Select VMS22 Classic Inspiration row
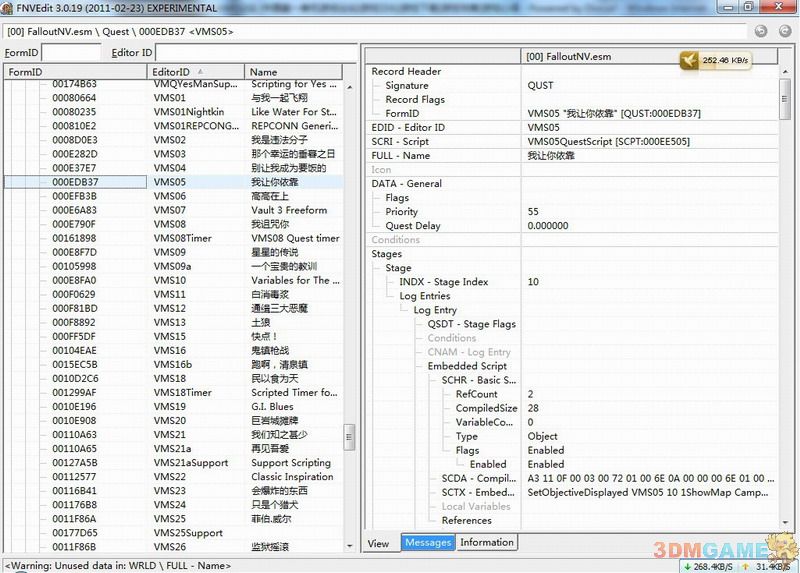The height and width of the screenshot is (573, 800). [173, 477]
